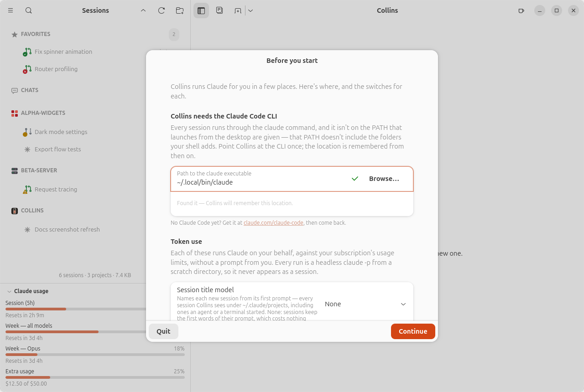
Task: Click the branch status icon for Dark mode settings
Action: [x=27, y=132]
